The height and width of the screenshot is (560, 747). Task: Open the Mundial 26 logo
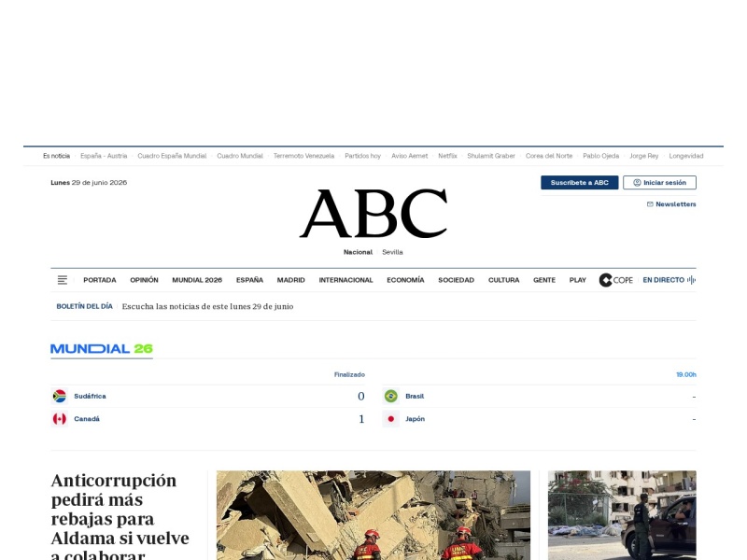[102, 349]
